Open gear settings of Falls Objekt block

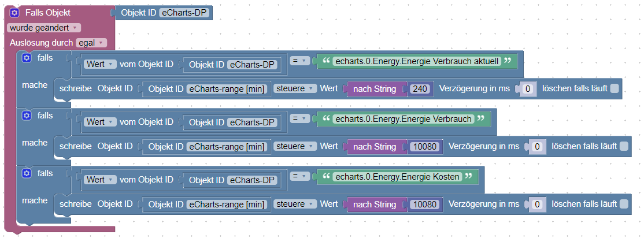pos(14,13)
